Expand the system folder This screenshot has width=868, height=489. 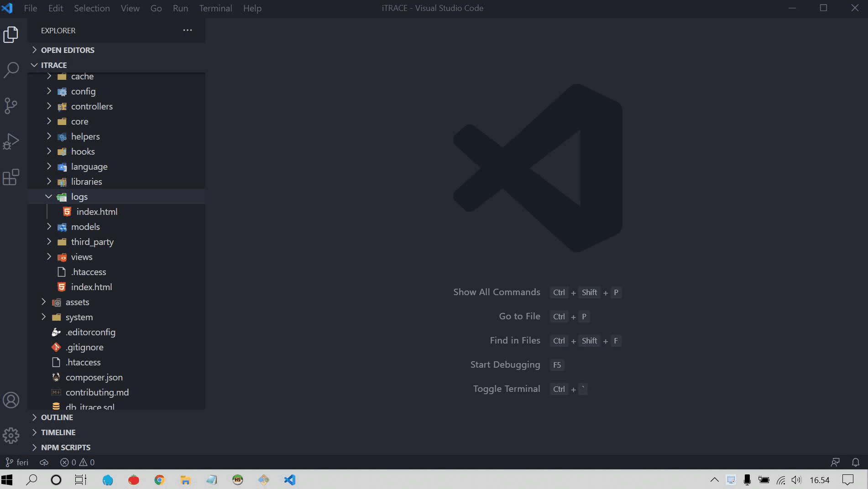coord(116,317)
